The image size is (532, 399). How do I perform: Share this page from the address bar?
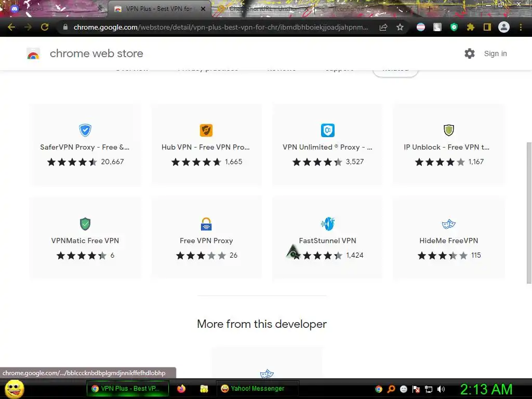click(383, 27)
